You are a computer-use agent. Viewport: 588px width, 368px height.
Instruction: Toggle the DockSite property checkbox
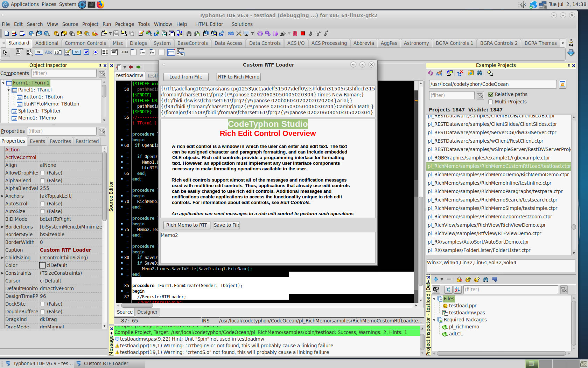[x=42, y=304]
